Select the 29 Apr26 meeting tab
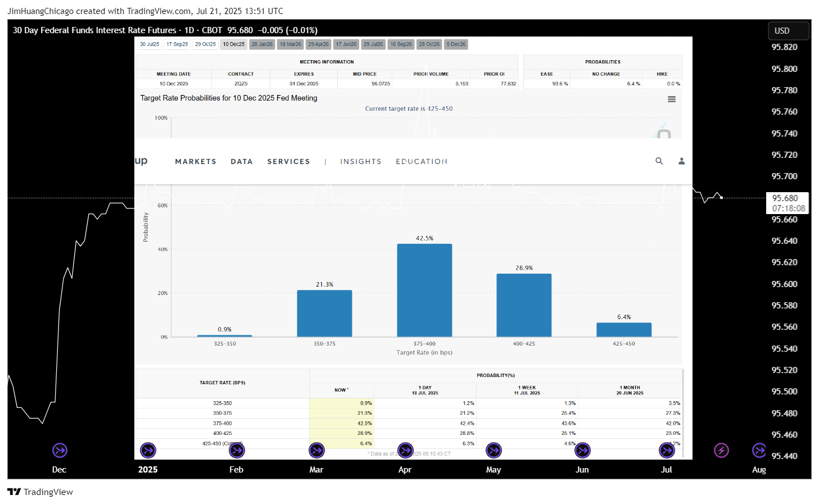 pyautogui.click(x=318, y=44)
